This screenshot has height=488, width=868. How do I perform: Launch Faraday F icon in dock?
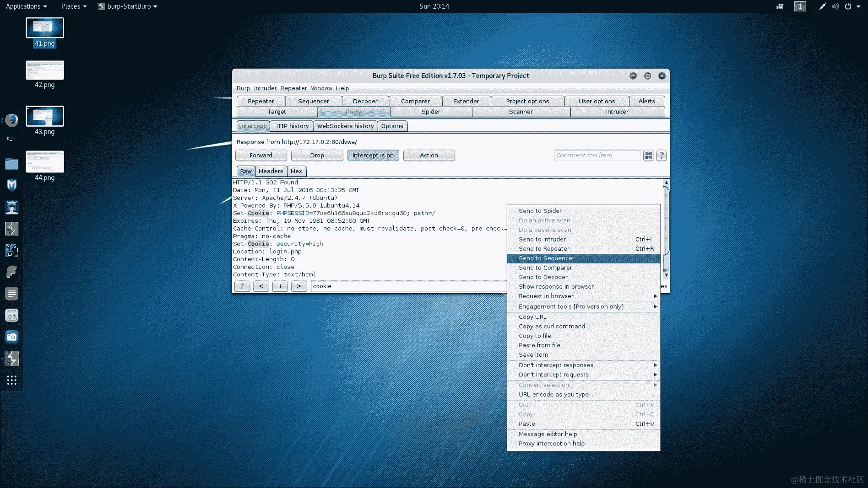(11, 272)
